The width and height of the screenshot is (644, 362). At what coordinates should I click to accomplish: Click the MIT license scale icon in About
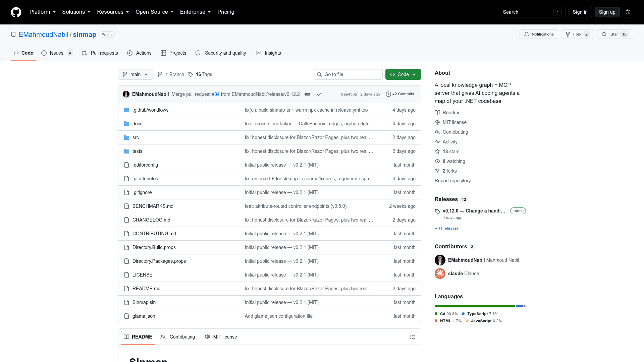click(437, 122)
